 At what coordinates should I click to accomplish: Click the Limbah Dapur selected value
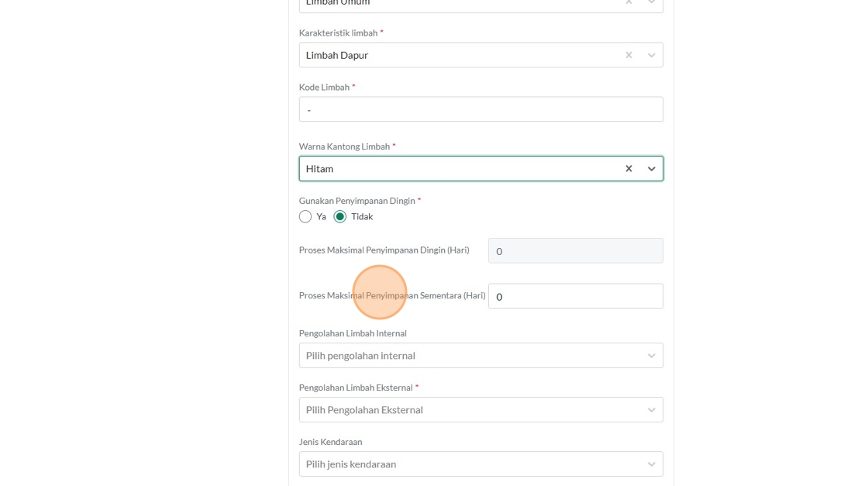(337, 55)
